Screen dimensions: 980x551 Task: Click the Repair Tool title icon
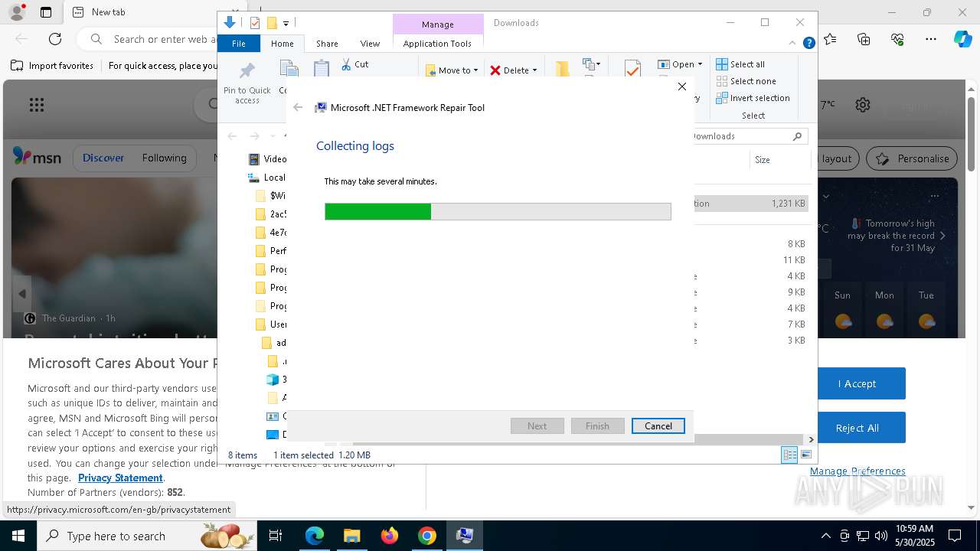321,108
